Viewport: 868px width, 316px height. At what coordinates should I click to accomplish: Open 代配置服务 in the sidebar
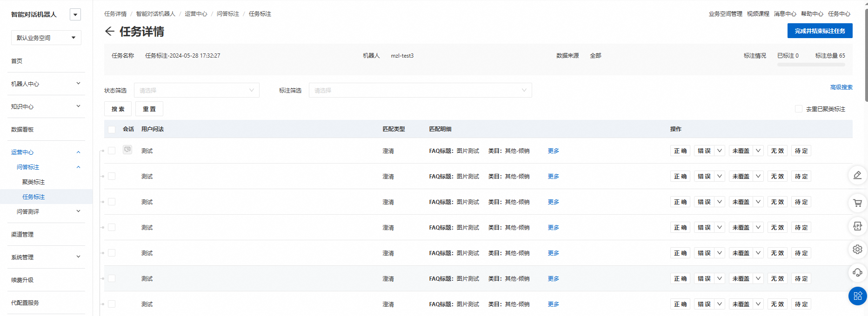pyautogui.click(x=25, y=303)
